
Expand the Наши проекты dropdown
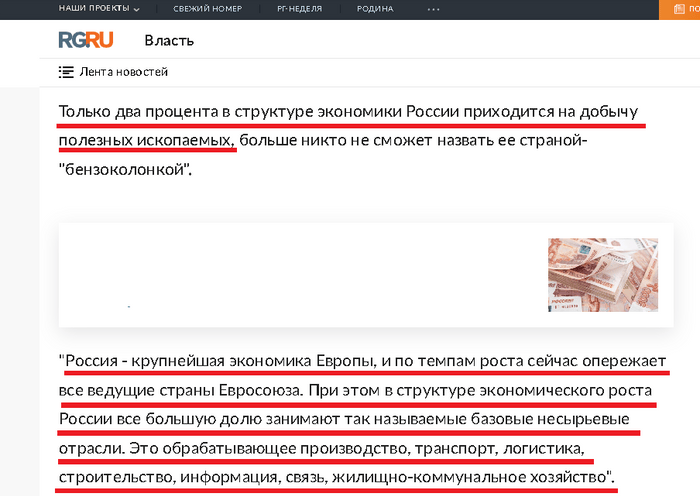click(x=99, y=8)
